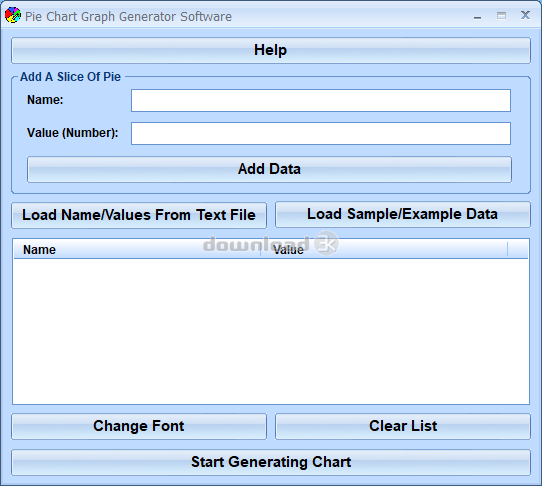Image resolution: width=542 pixels, height=486 pixels.
Task: Click the Add Data button
Action: (269, 169)
